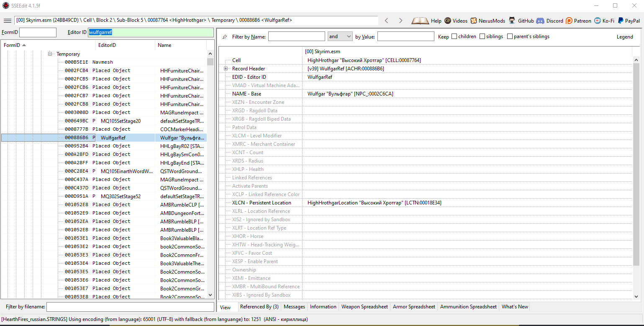Open the PayPal donation link
The width and height of the screenshot is (644, 326).
pyautogui.click(x=629, y=21)
